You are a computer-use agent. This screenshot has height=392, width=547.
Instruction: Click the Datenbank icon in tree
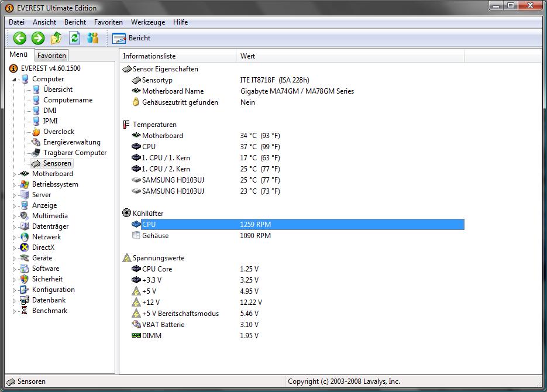point(25,300)
